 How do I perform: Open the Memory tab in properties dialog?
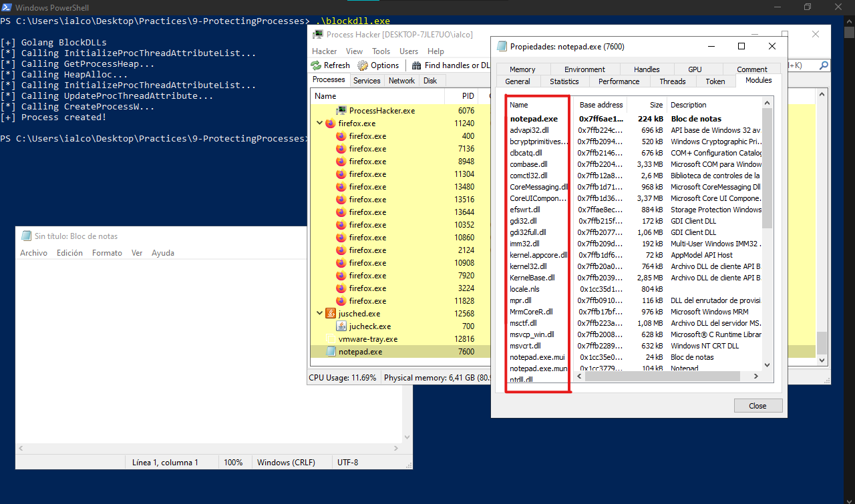tap(522, 69)
